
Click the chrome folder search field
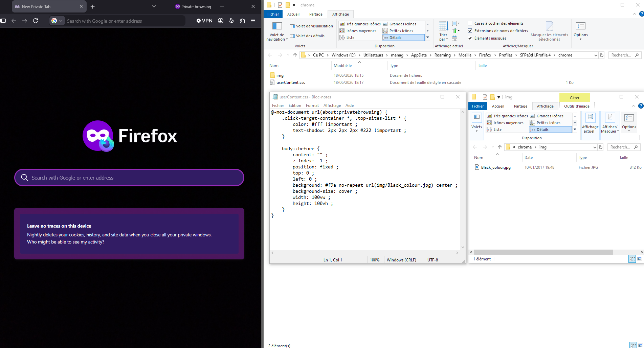point(625,55)
